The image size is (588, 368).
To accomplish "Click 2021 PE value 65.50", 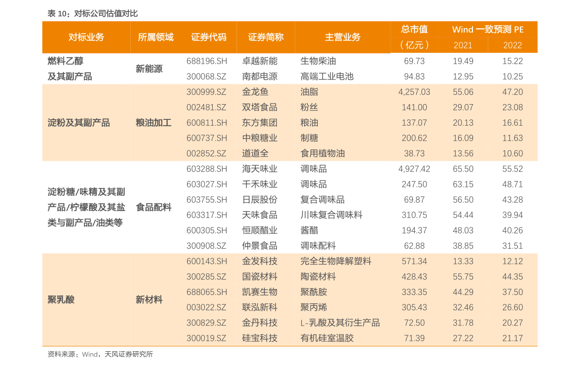I will pos(463,169).
